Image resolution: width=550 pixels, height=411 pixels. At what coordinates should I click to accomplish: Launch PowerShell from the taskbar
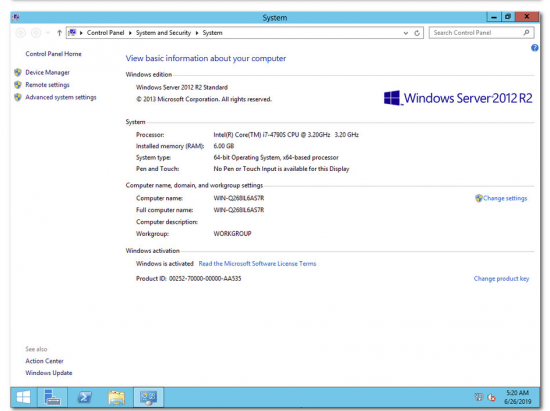pyautogui.click(x=85, y=397)
